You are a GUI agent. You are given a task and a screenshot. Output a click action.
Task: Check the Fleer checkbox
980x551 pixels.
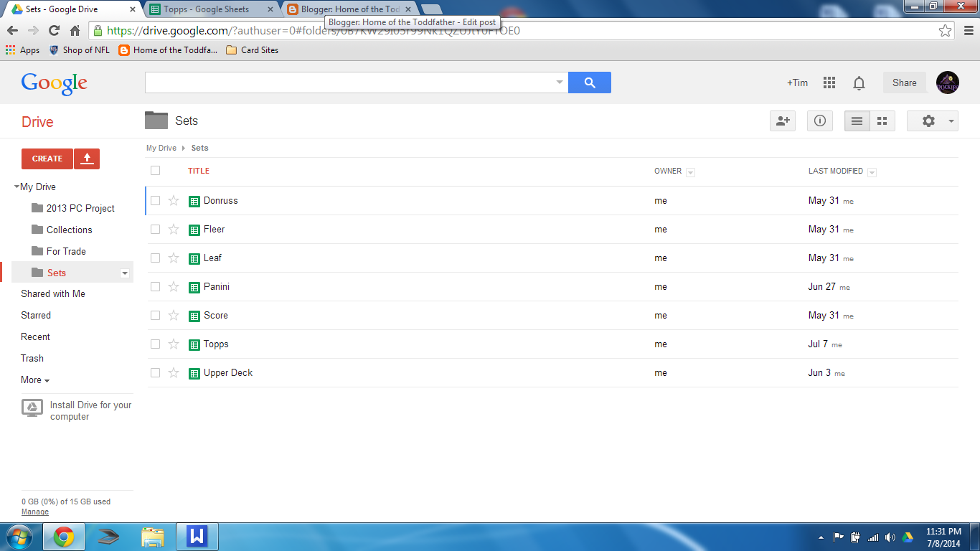[155, 230]
